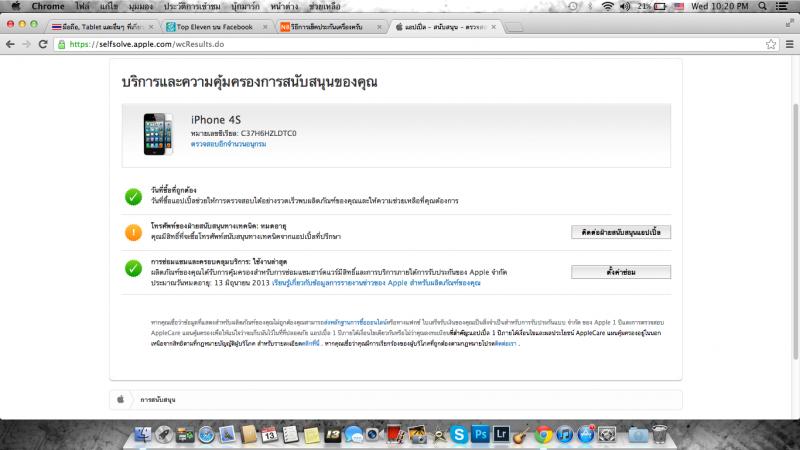The image size is (800, 450).
Task: Open the ไฟล์ menu
Action: click(82, 6)
